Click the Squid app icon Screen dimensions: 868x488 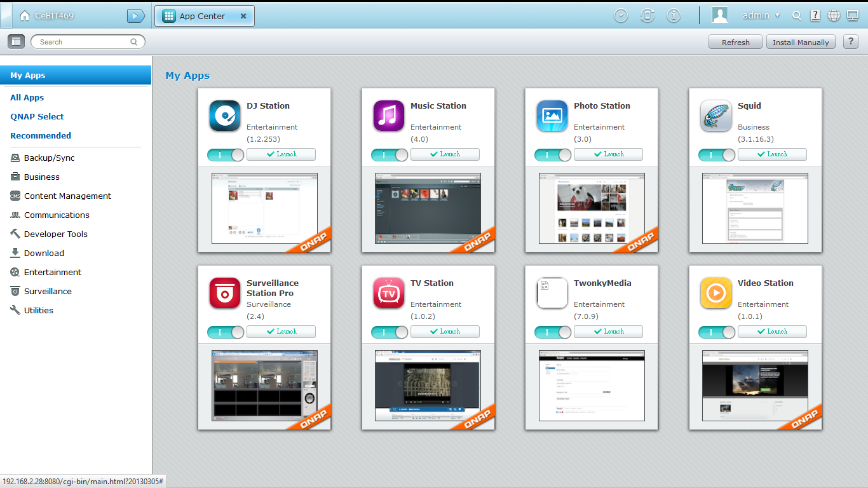click(x=716, y=116)
